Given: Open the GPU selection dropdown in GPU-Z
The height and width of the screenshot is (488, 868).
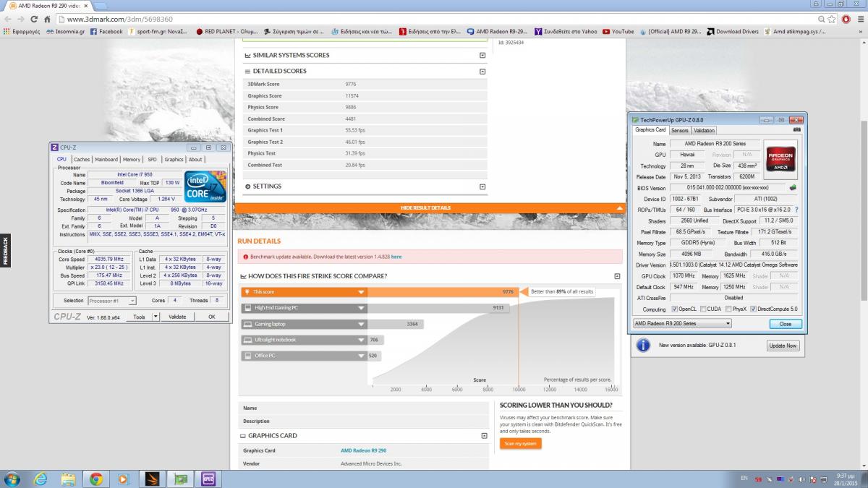Looking at the screenshot, I should pyautogui.click(x=682, y=323).
